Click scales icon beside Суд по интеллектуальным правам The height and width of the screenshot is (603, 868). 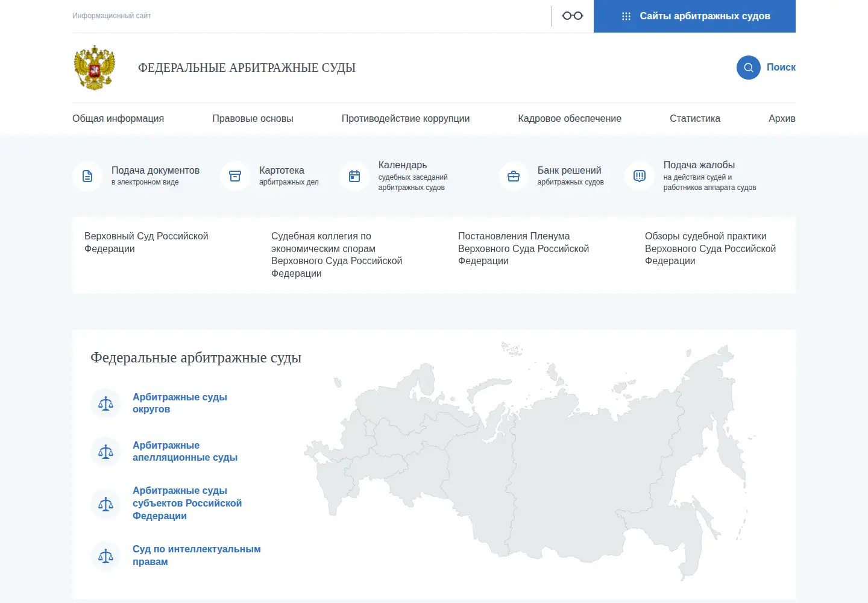pyautogui.click(x=105, y=556)
